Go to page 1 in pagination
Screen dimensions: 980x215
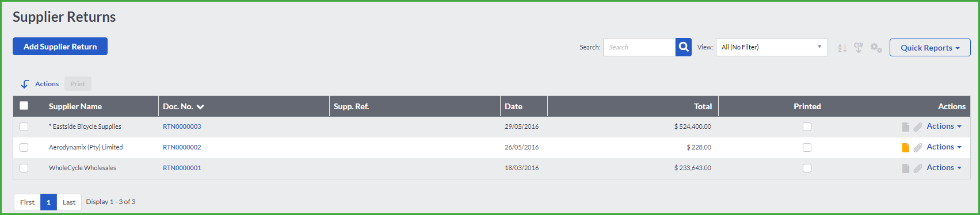point(48,202)
